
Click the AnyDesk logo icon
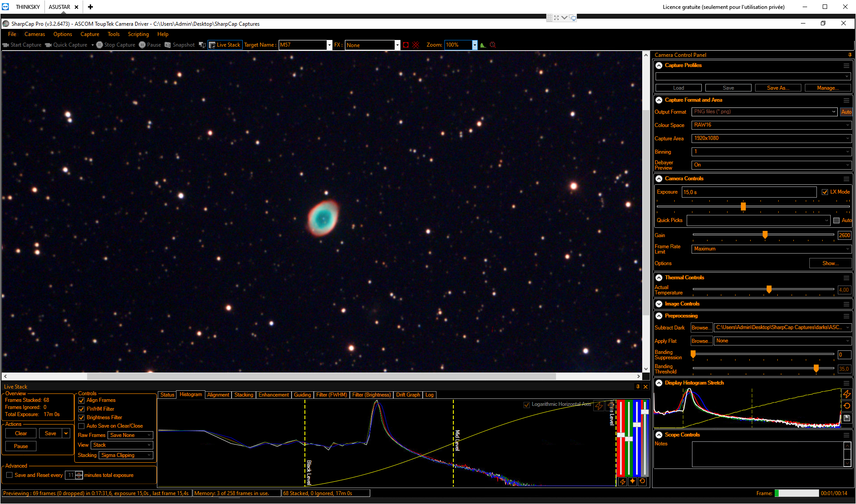(5, 7)
